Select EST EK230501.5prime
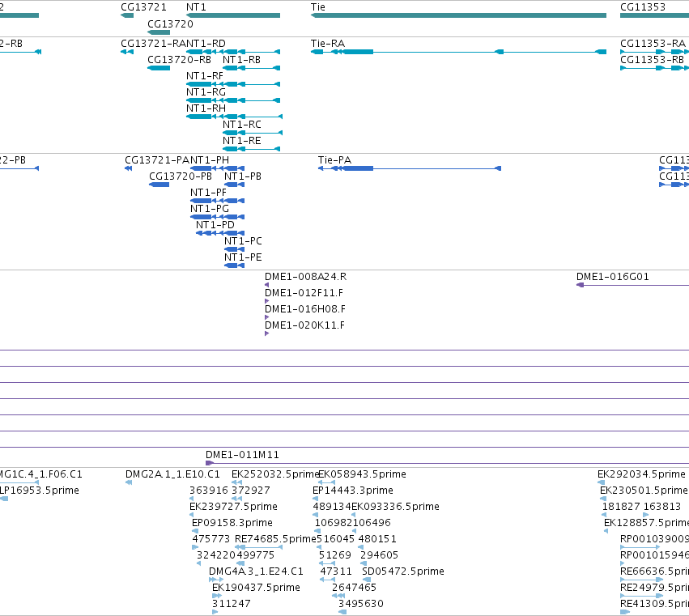The height and width of the screenshot is (616, 689). point(603,499)
